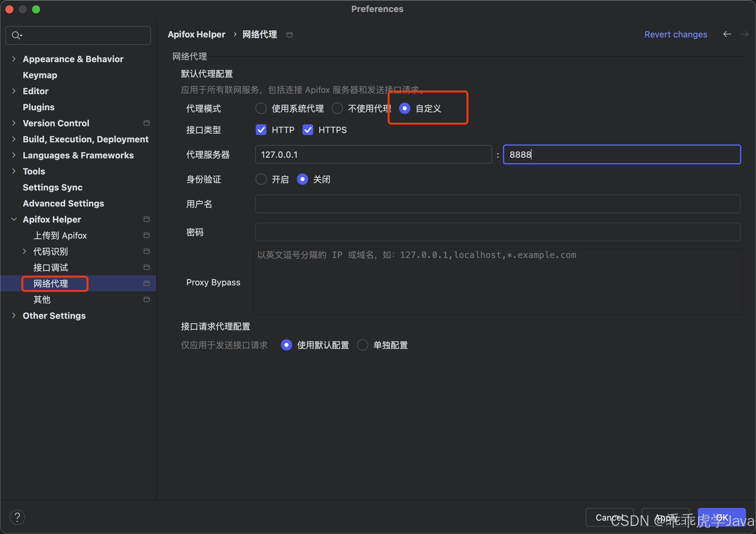Click the Revert changes link
756x534 pixels.
[676, 34]
